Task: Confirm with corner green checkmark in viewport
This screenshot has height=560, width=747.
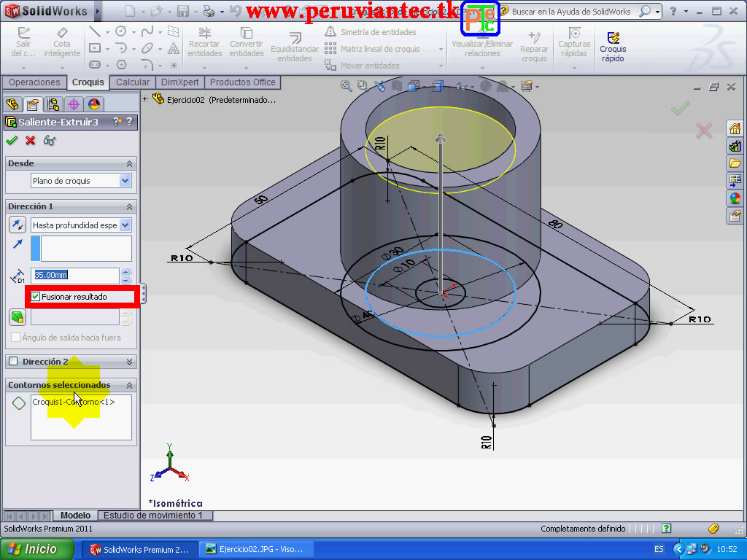Action: (681, 108)
